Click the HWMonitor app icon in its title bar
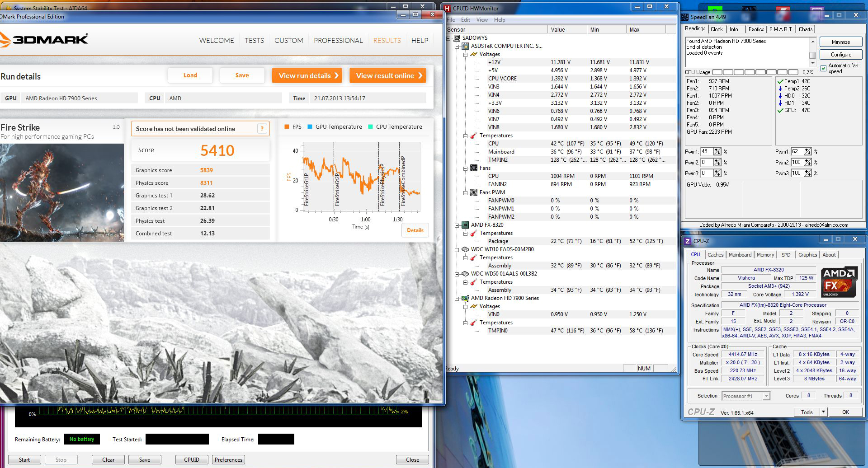 point(448,8)
